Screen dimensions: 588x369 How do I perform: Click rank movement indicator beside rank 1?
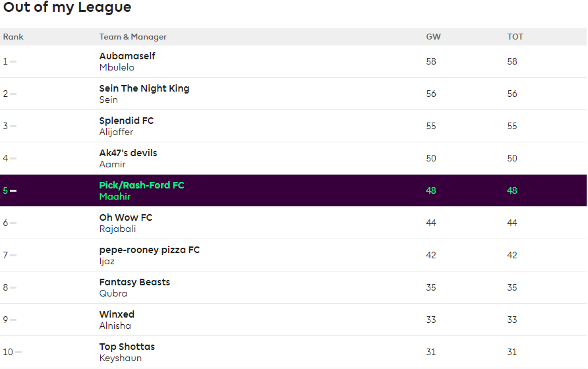[x=13, y=61]
